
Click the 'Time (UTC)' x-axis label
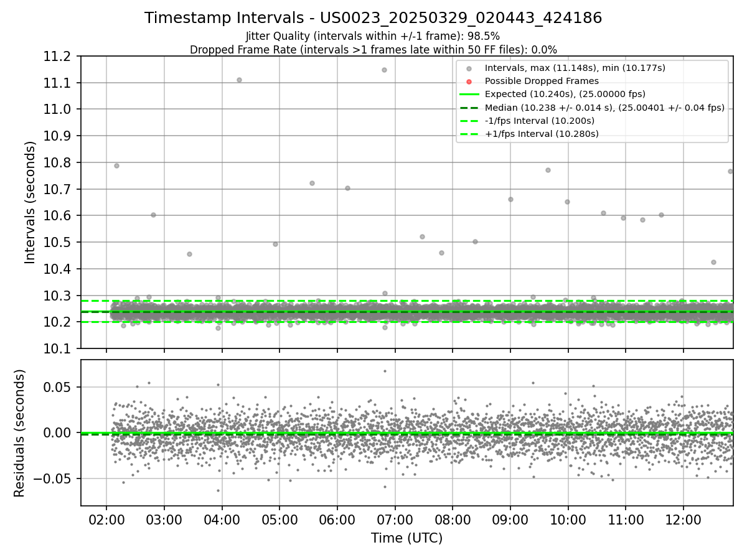click(406, 538)
